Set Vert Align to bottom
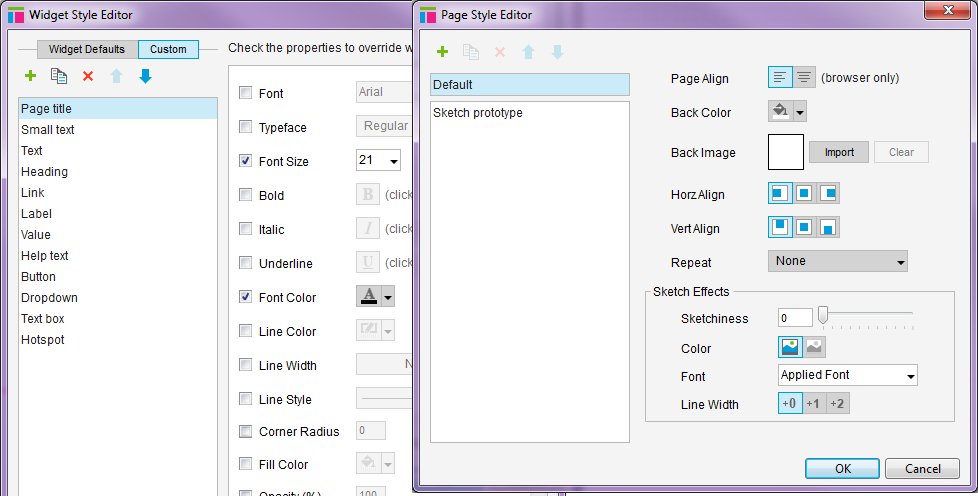This screenshot has width=978, height=496. coord(828,227)
